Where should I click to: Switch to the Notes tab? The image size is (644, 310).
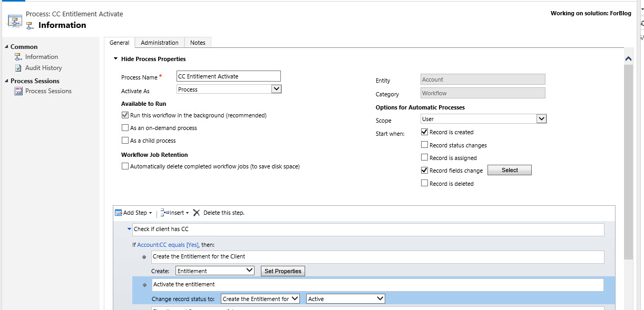tap(198, 43)
